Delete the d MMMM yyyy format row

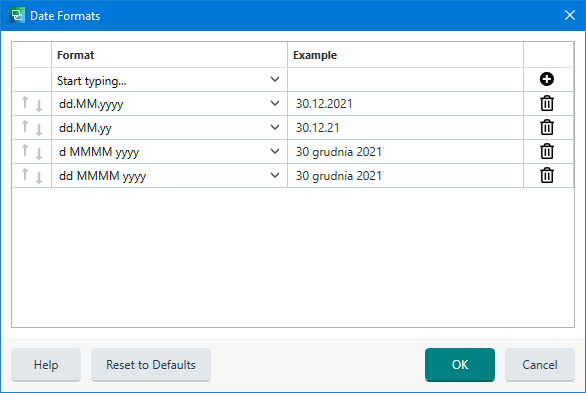(547, 151)
